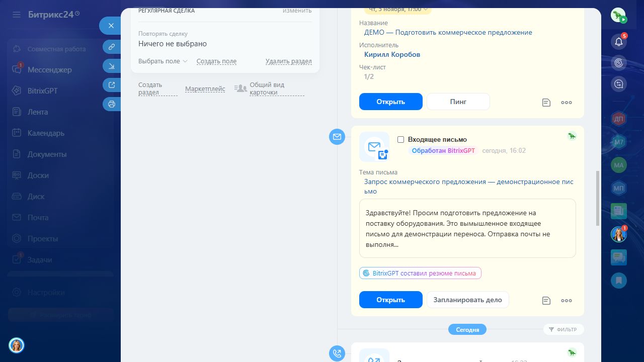Click the envelope timeline marker icon
Image resolution: width=644 pixels, height=362 pixels.
pos(337,136)
